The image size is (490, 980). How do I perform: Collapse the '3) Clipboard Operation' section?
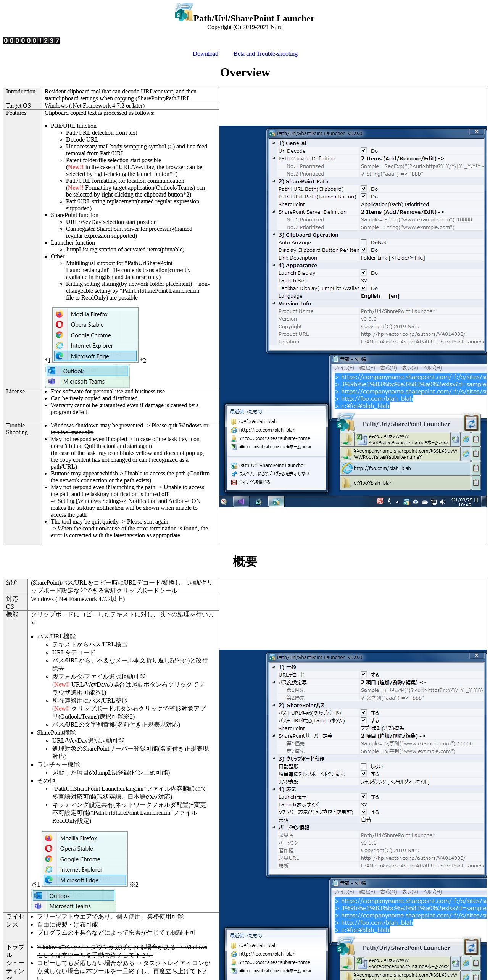click(274, 235)
